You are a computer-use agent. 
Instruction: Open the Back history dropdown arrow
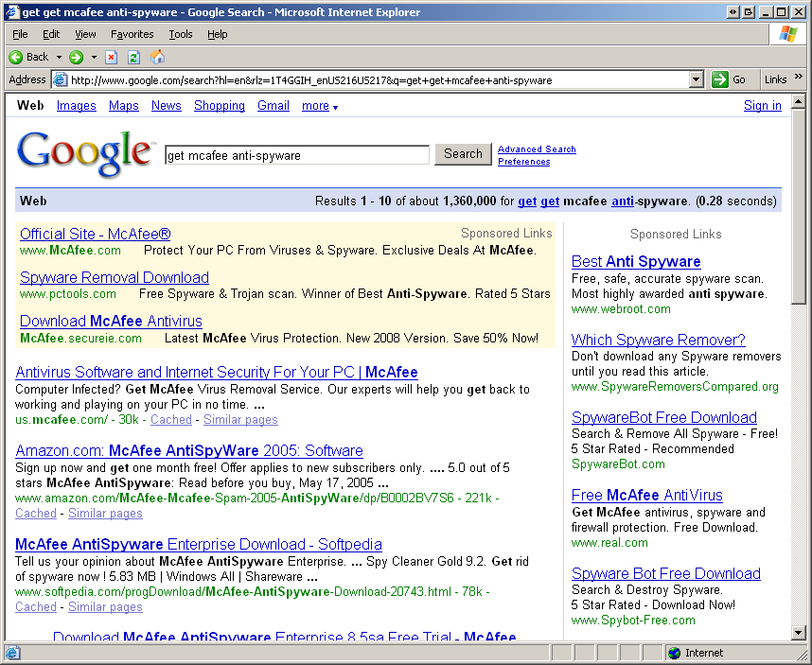click(59, 57)
